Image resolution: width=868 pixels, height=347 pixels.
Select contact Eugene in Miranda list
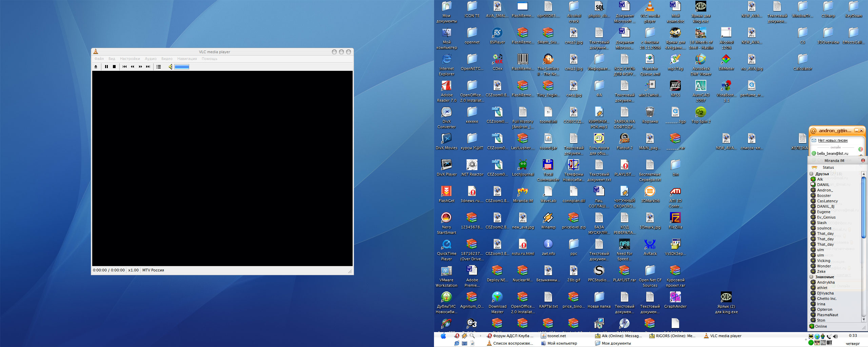click(824, 212)
